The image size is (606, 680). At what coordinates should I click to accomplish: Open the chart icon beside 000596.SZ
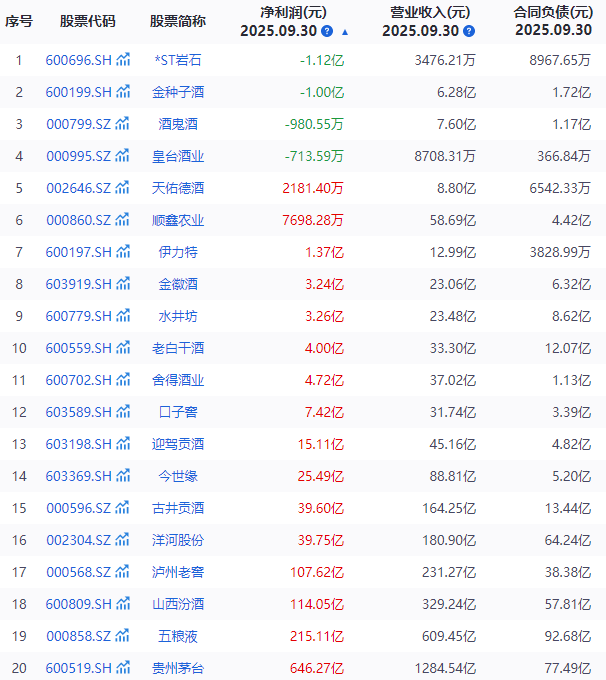point(122,508)
